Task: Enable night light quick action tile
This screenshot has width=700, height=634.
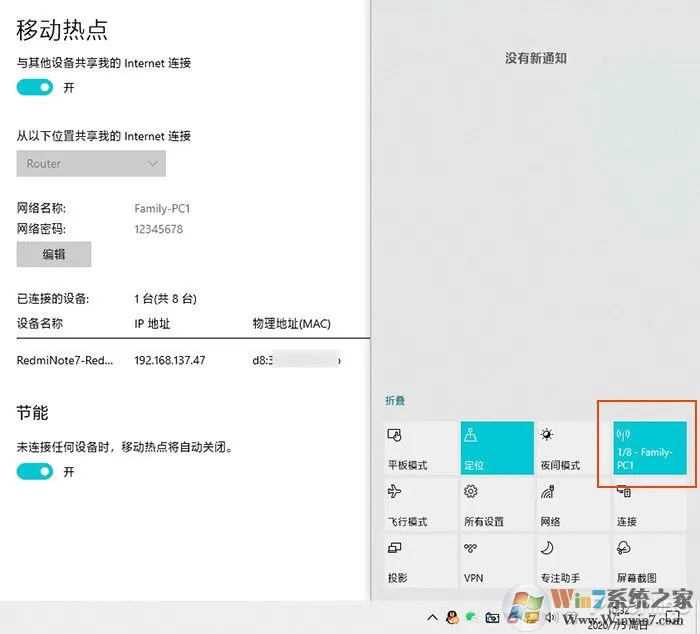Action: (573, 448)
